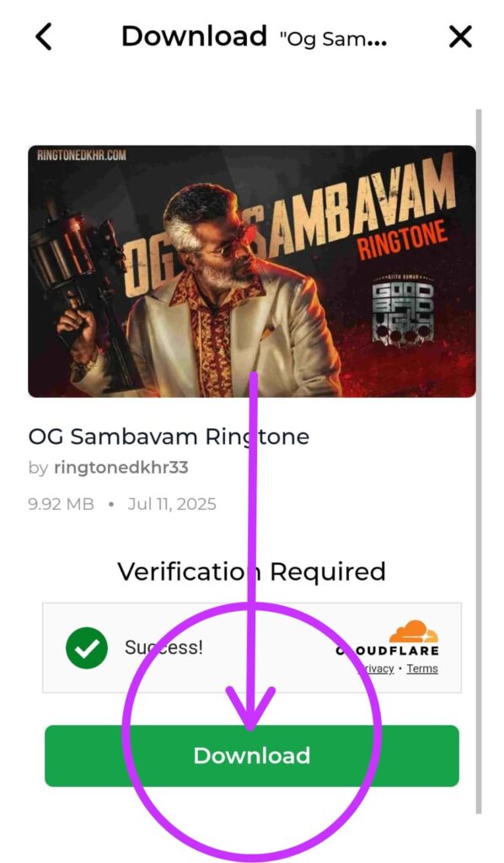Click the OG Sambavam Ringtone title text
The height and width of the screenshot is (863, 504).
pyautogui.click(x=169, y=437)
